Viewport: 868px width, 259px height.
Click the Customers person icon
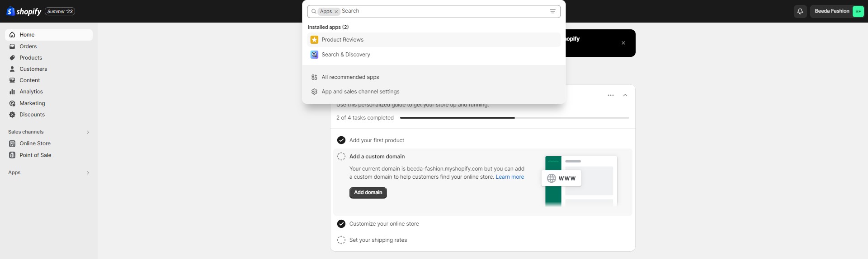point(12,69)
